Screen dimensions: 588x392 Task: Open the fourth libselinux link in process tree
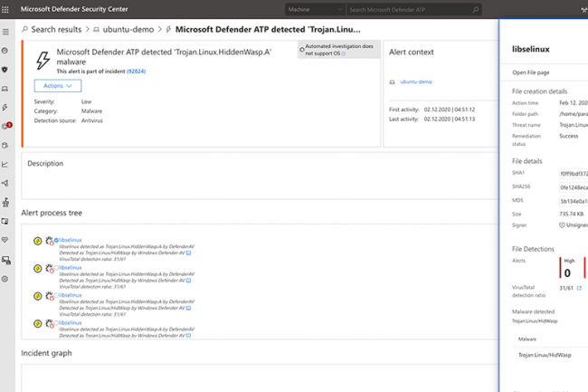[x=71, y=322]
